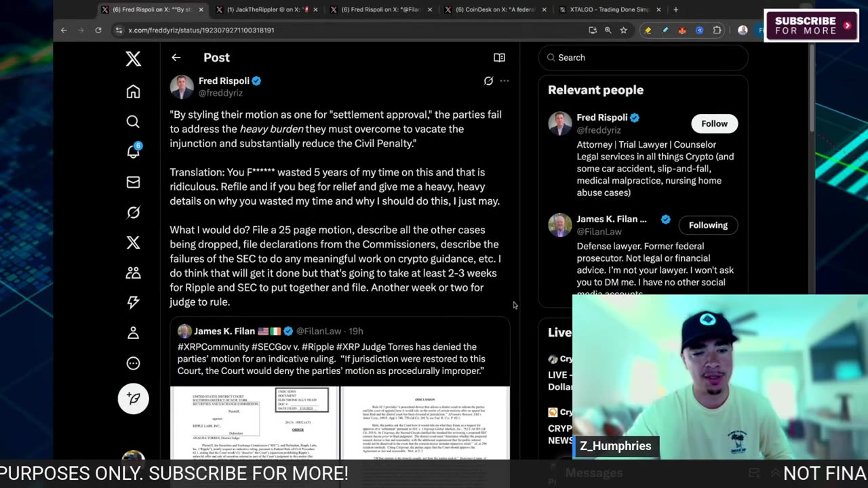Open Communities people icon in sidebar

[133, 272]
